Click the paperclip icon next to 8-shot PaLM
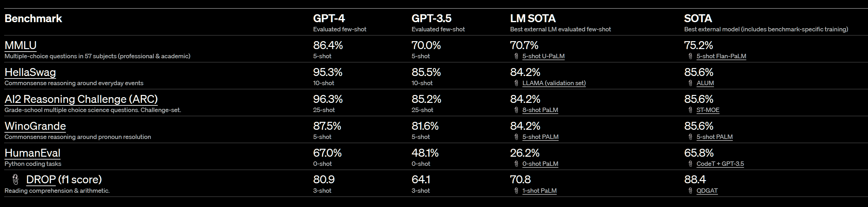868x207 pixels. tap(516, 110)
